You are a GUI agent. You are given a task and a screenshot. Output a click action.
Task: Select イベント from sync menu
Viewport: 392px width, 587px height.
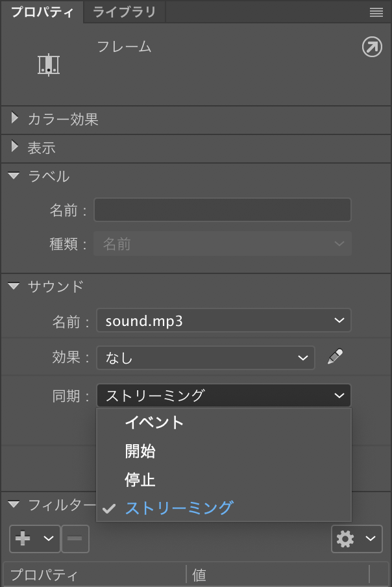tap(224, 423)
